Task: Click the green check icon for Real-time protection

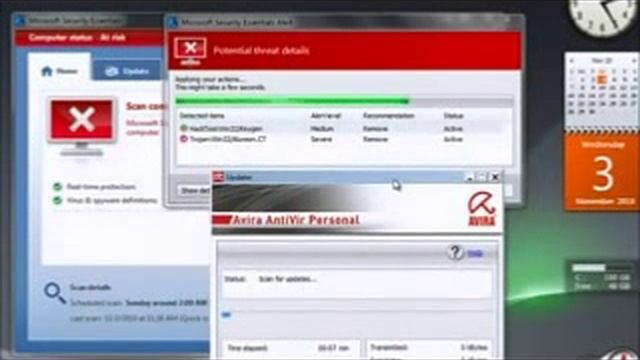Action: [x=57, y=187]
